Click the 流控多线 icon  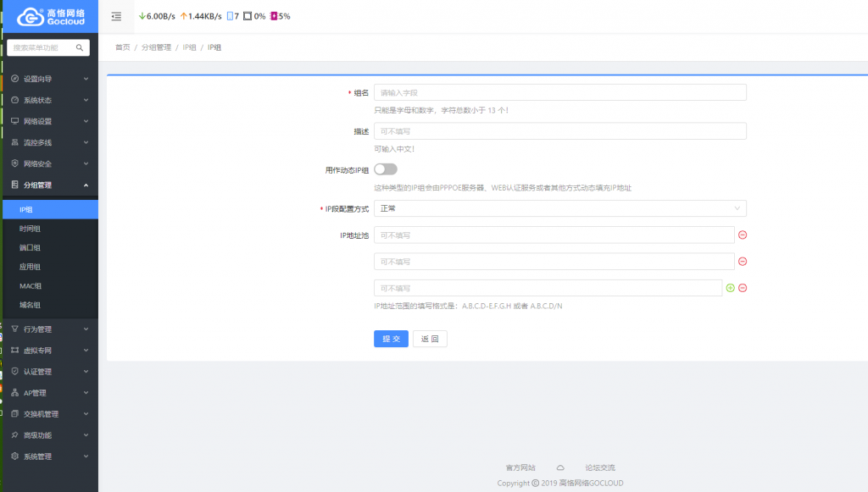tap(15, 142)
